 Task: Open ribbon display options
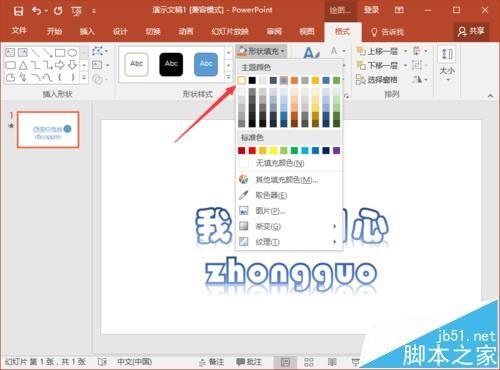(399, 10)
